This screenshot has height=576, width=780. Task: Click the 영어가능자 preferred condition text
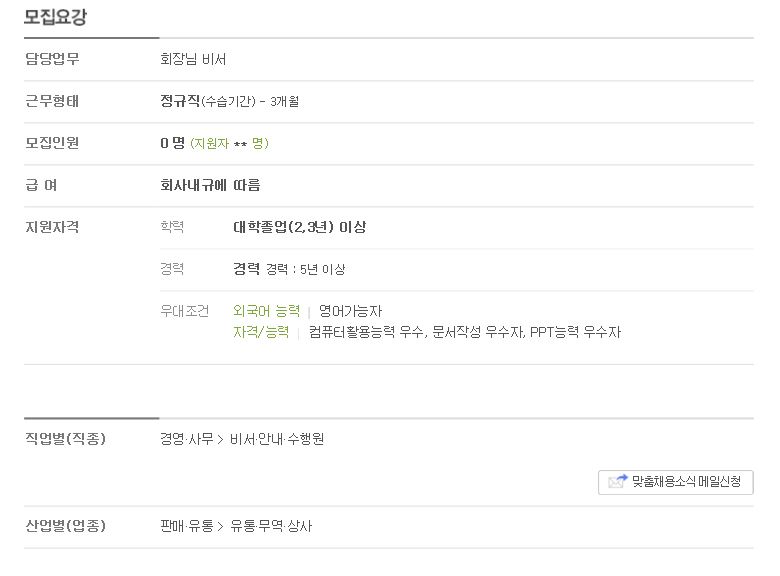coord(350,311)
